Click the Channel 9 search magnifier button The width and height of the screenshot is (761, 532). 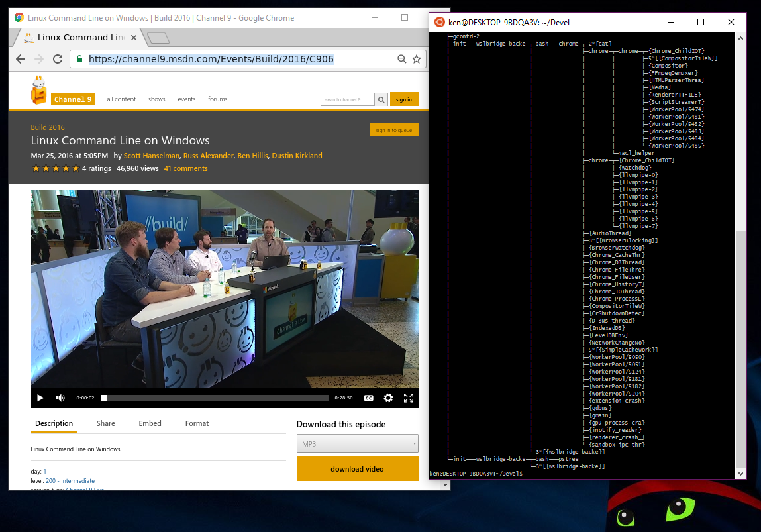381,99
